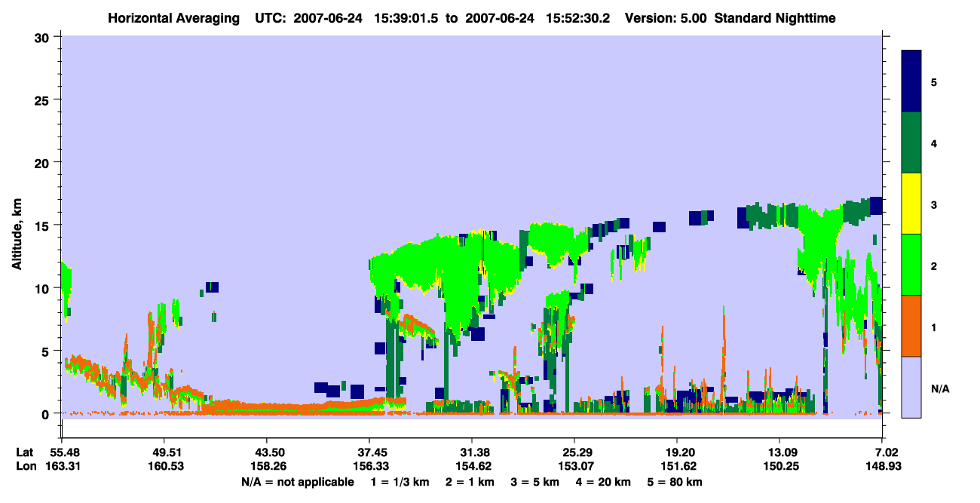The height and width of the screenshot is (503, 980).
Task: Click longitude value 156.33
Action: pos(369,466)
